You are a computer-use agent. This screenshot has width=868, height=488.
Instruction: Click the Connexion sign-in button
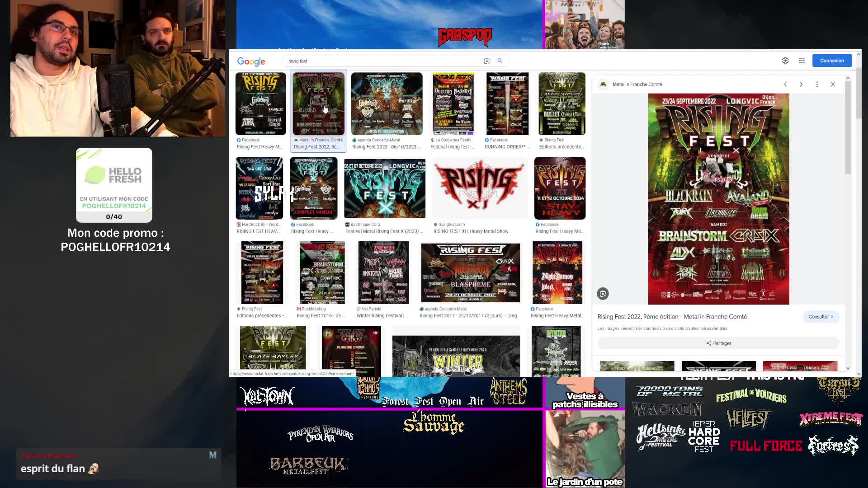(x=832, y=61)
